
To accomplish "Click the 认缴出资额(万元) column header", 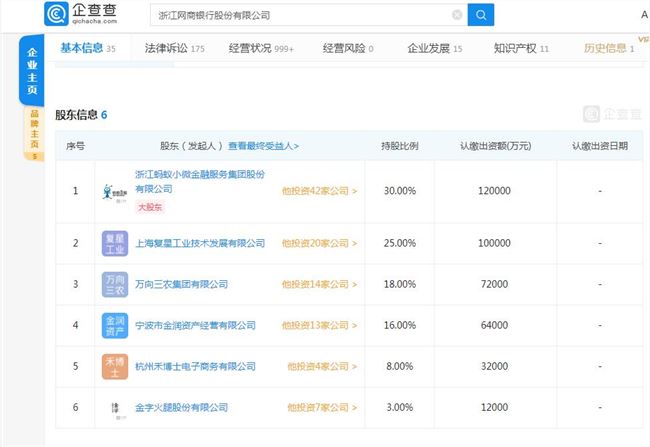I will pyautogui.click(x=495, y=146).
